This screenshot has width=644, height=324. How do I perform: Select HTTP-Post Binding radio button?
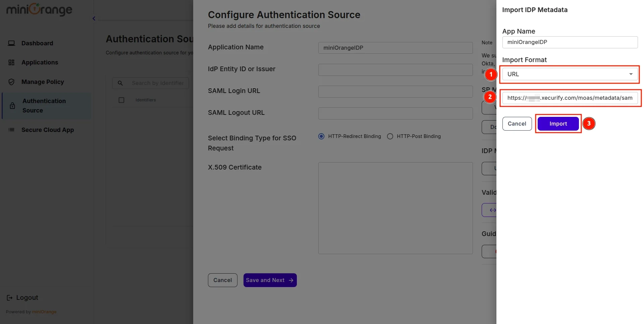pos(390,136)
